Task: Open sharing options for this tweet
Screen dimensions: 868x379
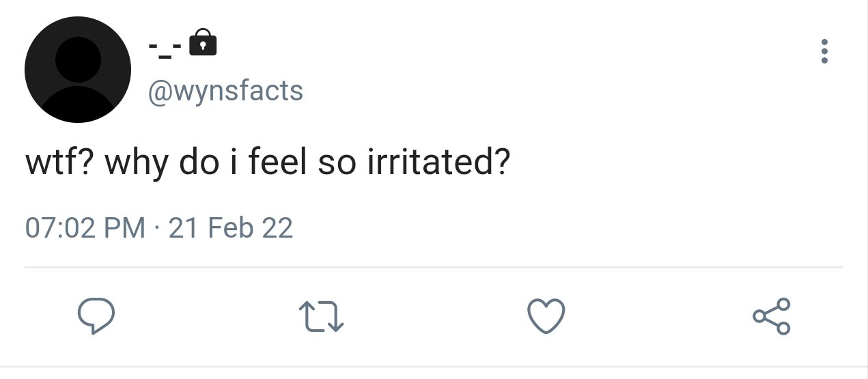Action: [772, 317]
